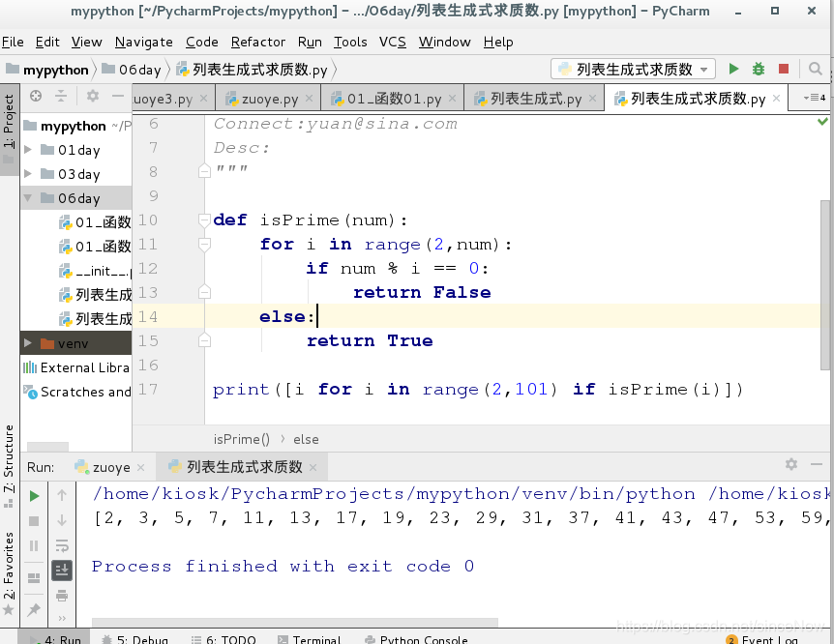Hide the Run tool window
The height and width of the screenshot is (644, 834).
tap(817, 464)
